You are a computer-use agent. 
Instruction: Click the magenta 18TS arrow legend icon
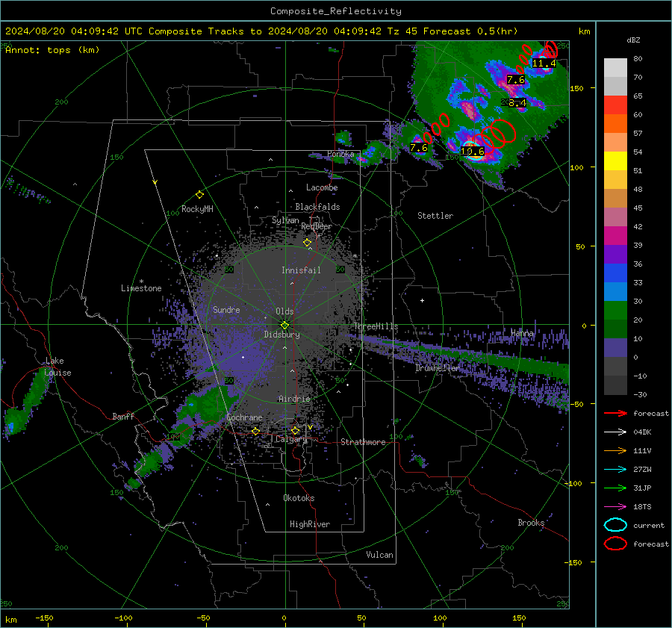click(615, 507)
